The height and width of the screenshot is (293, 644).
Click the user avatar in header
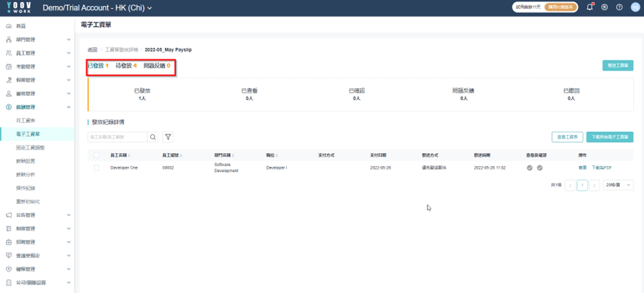(x=635, y=8)
